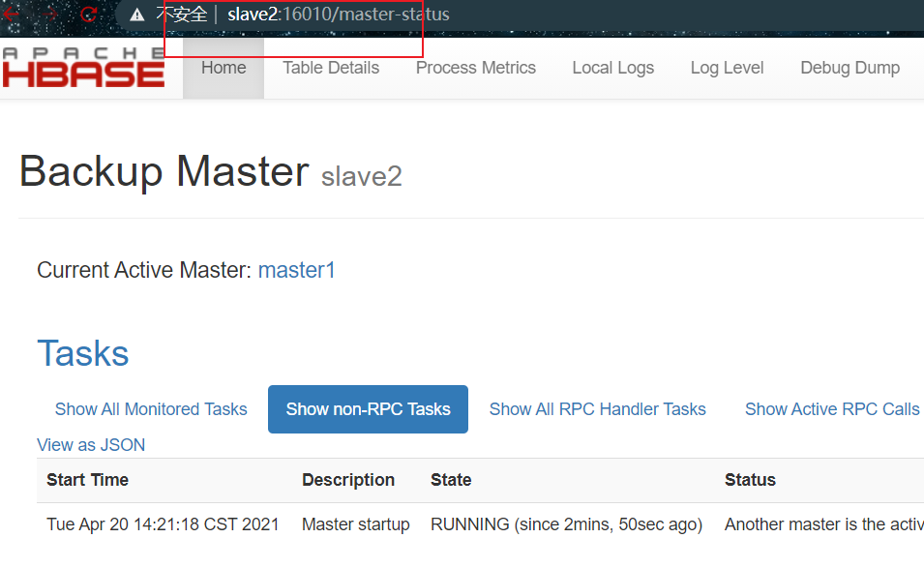The width and height of the screenshot is (924, 568).
Task: Select Show All RPC Handler Tasks
Action: [598, 409]
